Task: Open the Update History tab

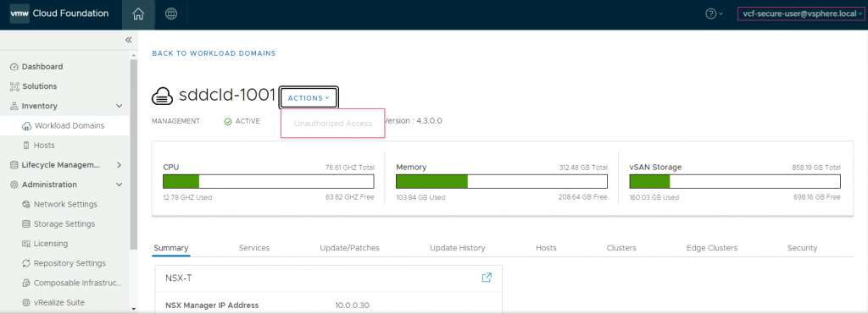Action: (x=458, y=248)
